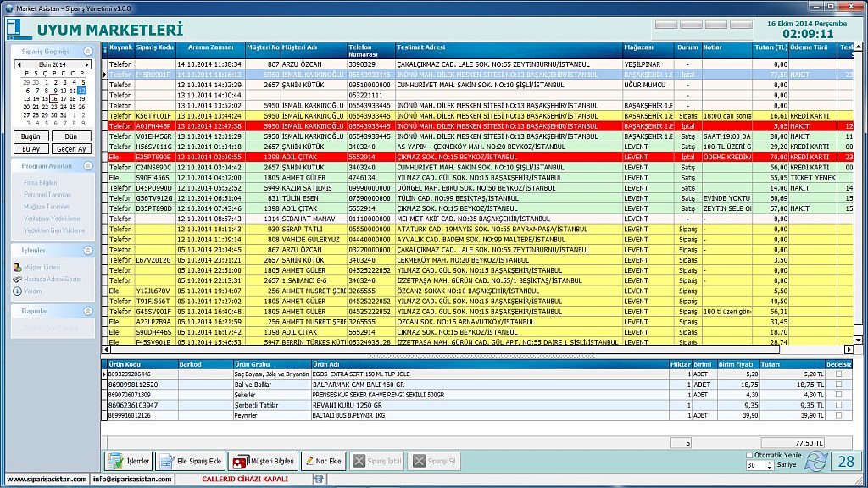Click the Bugün button
The height and width of the screenshot is (488, 868).
pos(31,136)
